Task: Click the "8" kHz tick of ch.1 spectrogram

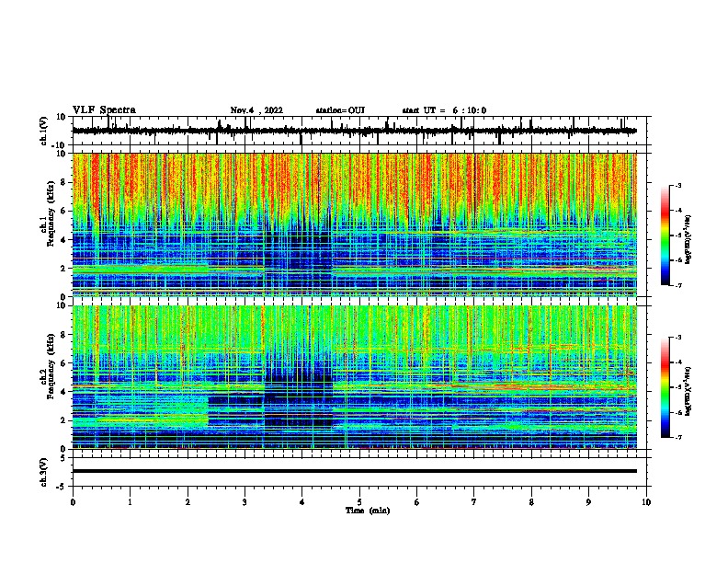Action: pos(63,182)
